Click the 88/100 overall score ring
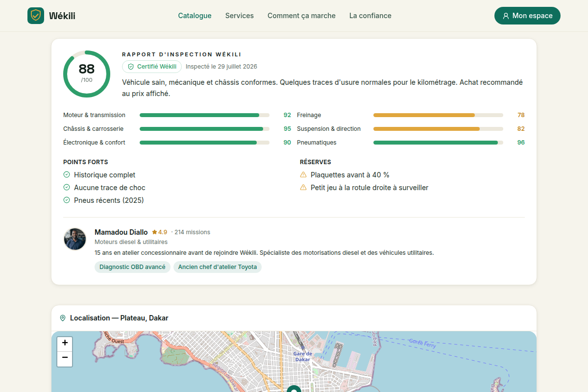This screenshot has width=588, height=392. (87, 74)
